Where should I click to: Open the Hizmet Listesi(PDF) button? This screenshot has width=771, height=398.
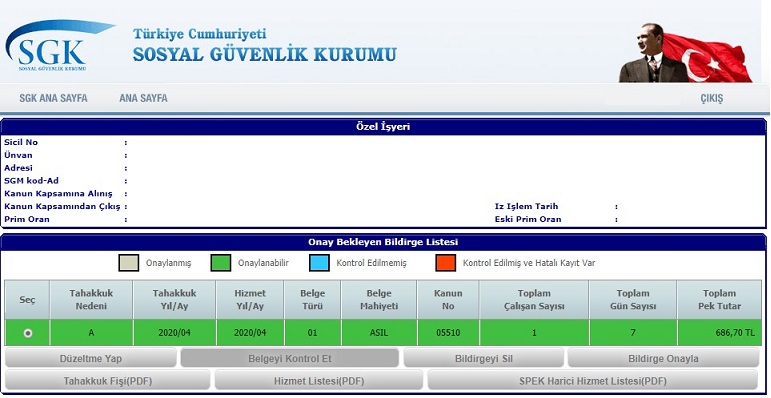coord(319,381)
